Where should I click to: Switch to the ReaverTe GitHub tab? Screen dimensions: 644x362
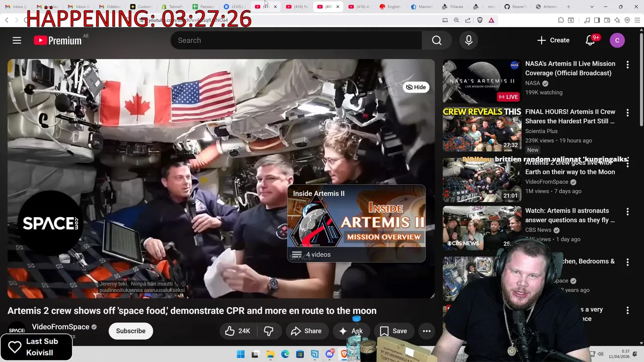point(515,7)
